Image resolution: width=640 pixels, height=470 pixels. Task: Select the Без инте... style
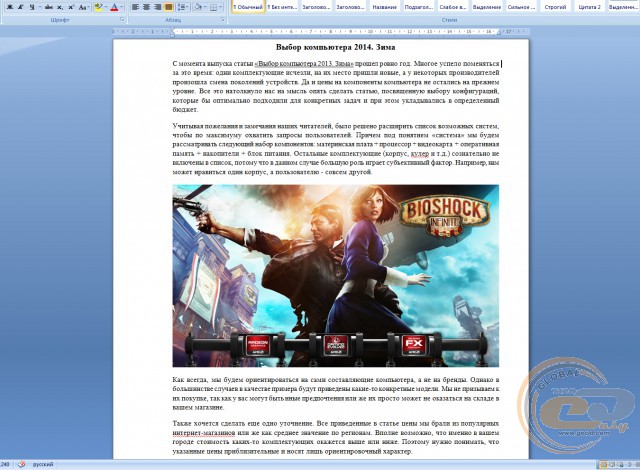pyautogui.click(x=282, y=7)
